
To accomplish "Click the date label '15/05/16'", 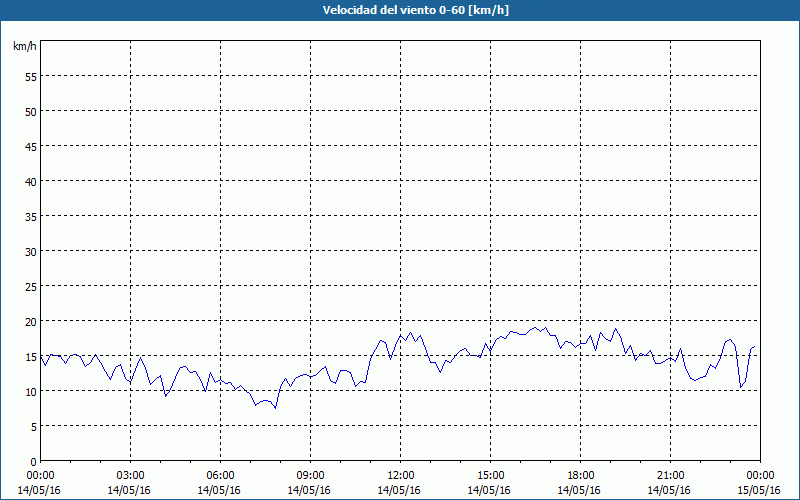I will click(x=759, y=490).
